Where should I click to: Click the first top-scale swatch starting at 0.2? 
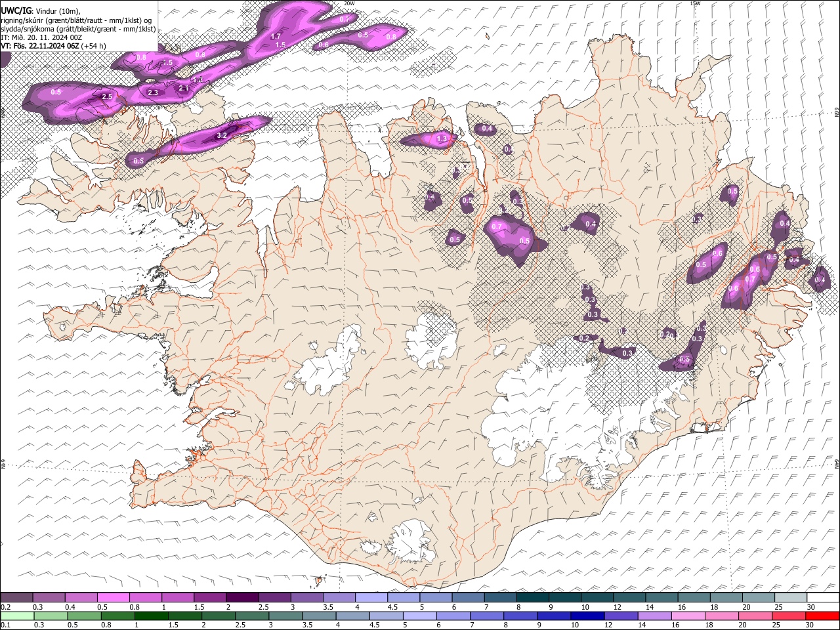tap(16, 597)
